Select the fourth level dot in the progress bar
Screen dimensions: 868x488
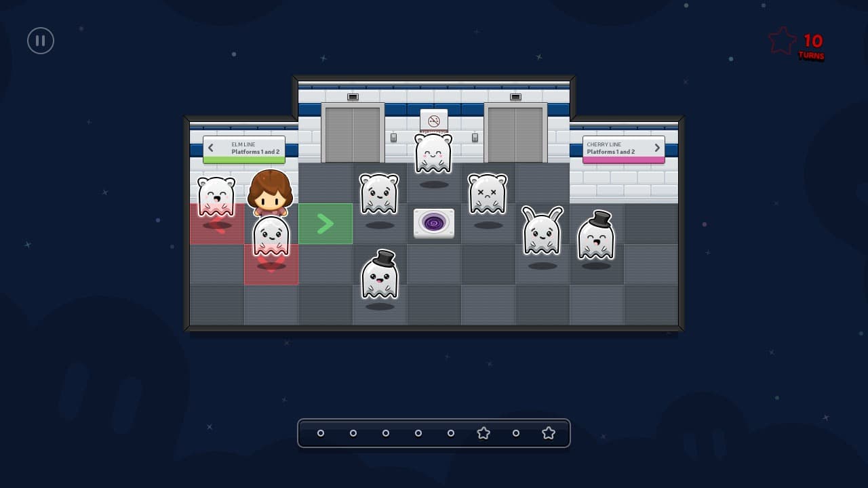(x=418, y=433)
